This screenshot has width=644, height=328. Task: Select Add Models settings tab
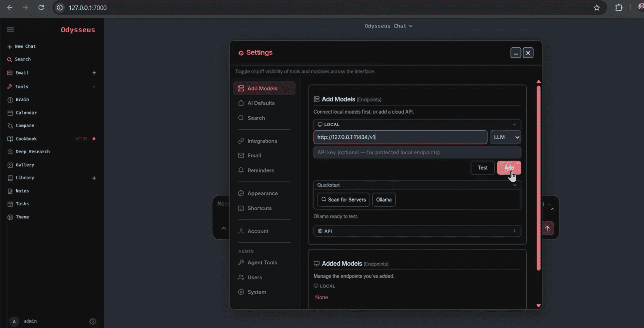click(264, 88)
